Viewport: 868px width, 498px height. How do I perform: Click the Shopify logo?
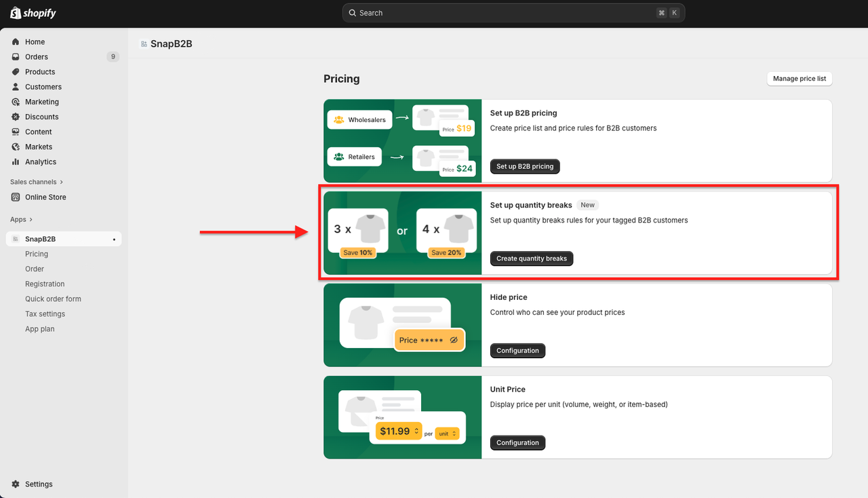point(33,13)
